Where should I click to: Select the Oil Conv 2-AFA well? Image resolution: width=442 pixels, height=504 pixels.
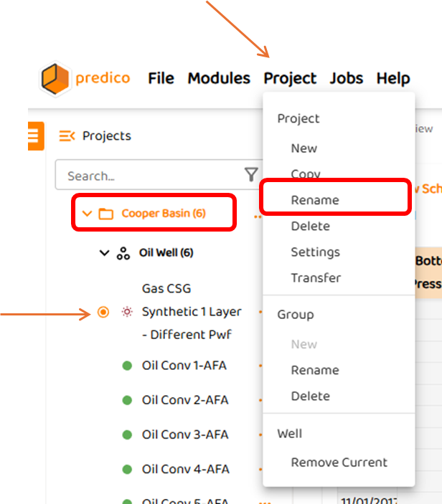(x=184, y=400)
